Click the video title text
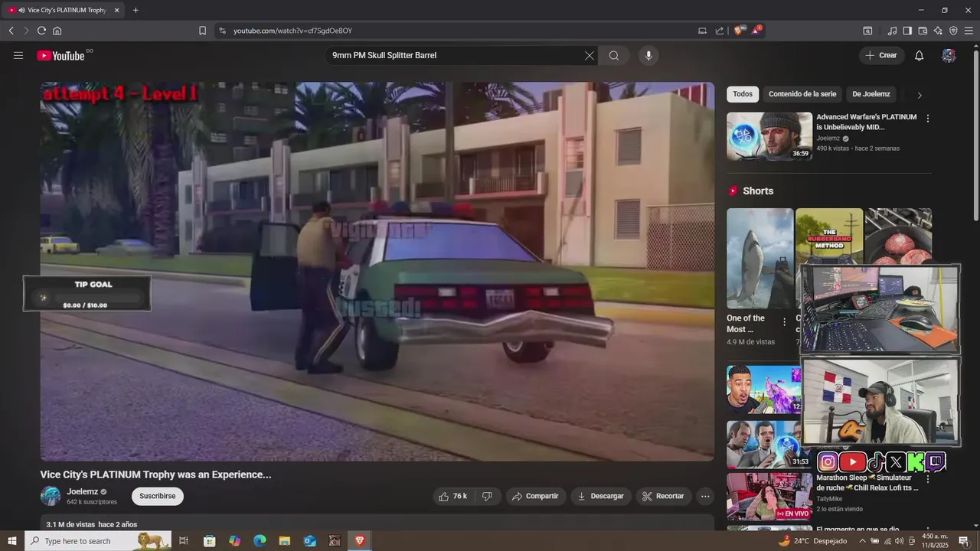The height and width of the screenshot is (551, 980). (155, 474)
